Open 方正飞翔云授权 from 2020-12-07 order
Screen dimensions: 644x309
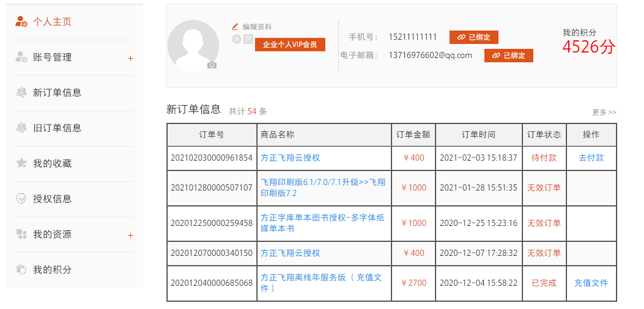pos(291,253)
